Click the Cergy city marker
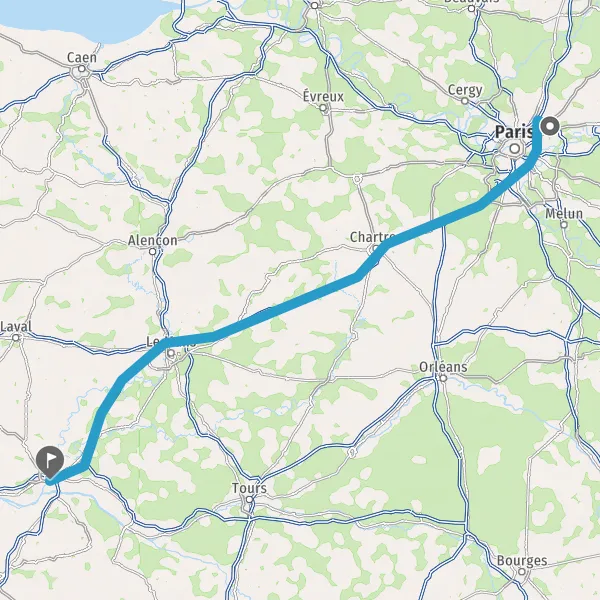 [465, 101]
